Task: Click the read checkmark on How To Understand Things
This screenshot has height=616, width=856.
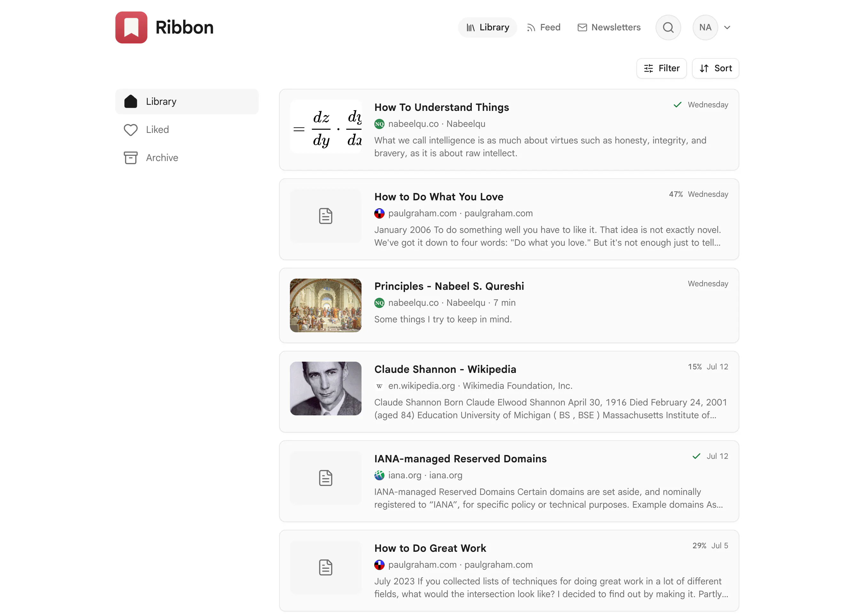Action: click(x=677, y=104)
